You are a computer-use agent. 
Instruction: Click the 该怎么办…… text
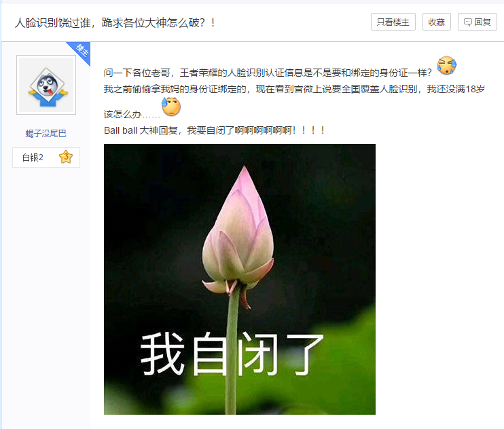(132, 114)
